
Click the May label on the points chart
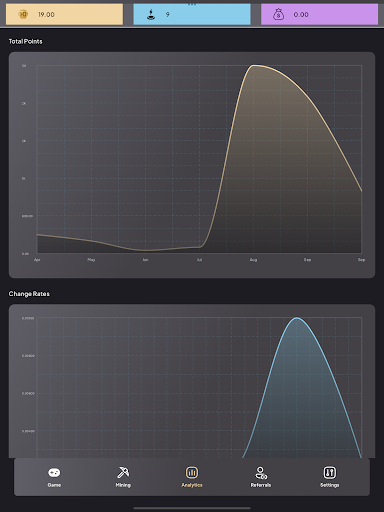point(91,260)
